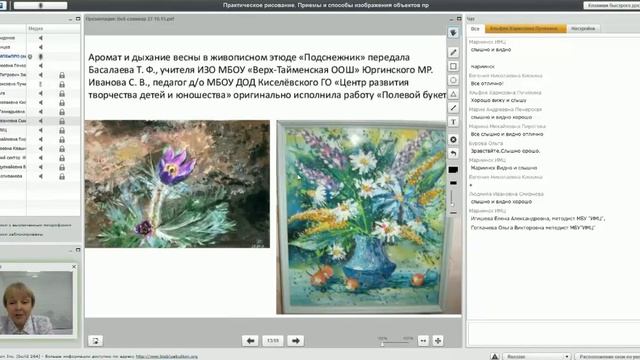The image size is (640, 360).
Task: Clear all whiteboard annotations
Action: pos(453,140)
